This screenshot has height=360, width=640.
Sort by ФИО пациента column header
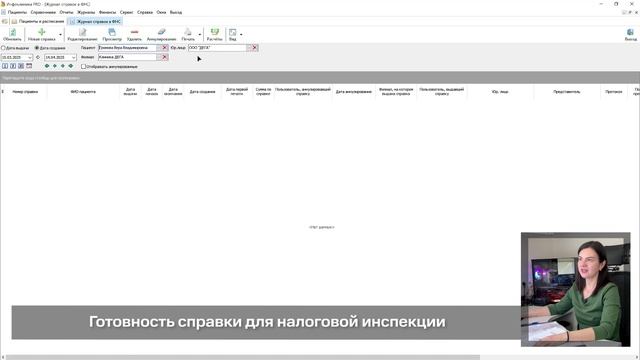click(x=83, y=92)
